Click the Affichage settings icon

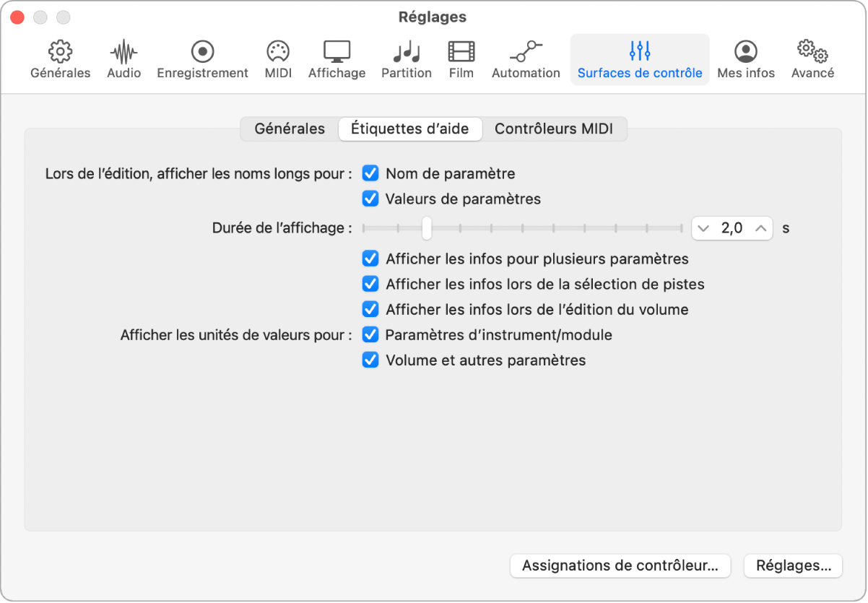click(x=337, y=58)
